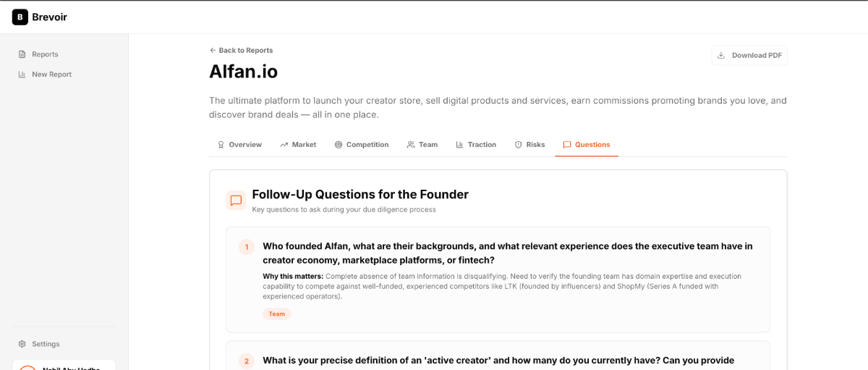Click the download arrow icon
The width and height of the screenshot is (868, 370).
coord(721,56)
